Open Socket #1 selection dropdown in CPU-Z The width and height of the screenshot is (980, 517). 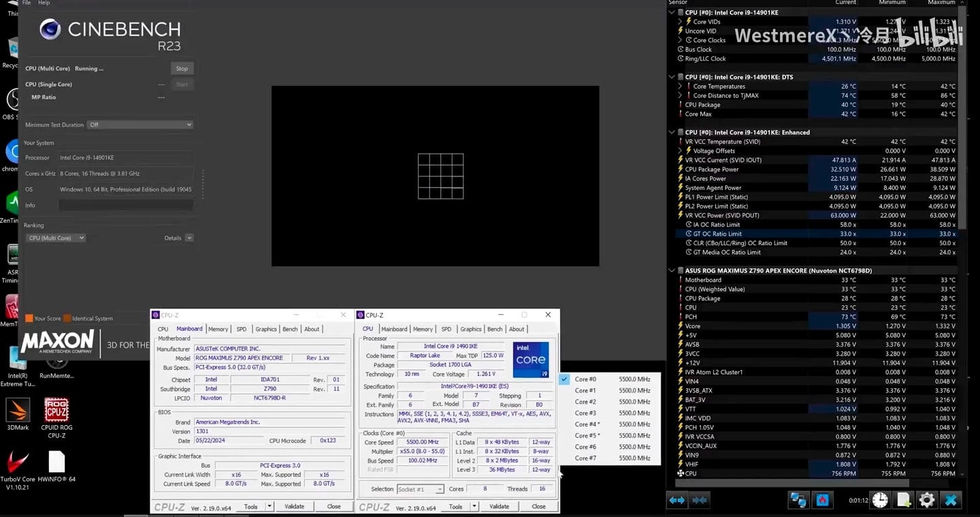click(420, 489)
